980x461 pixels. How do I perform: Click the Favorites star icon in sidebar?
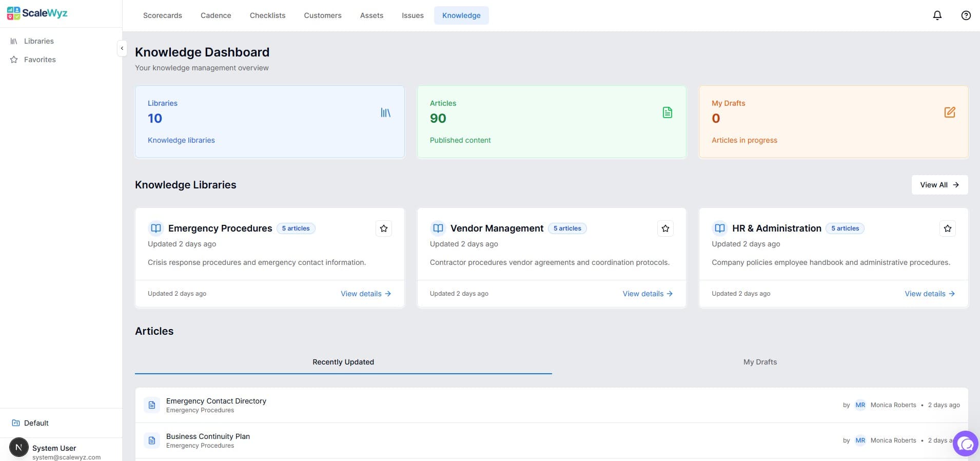[14, 60]
